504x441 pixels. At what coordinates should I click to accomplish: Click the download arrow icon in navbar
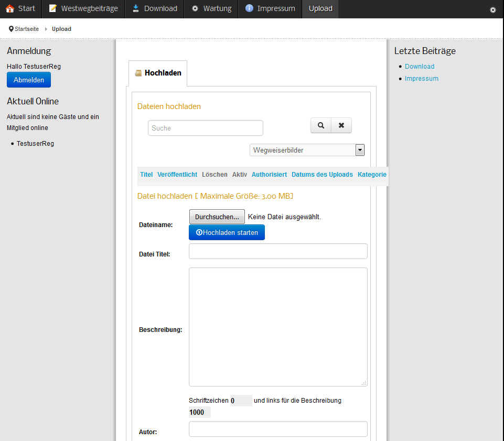[136, 8]
